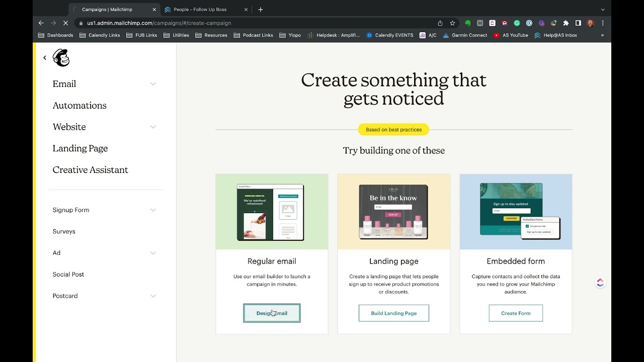The height and width of the screenshot is (362, 644).
Task: Open the Gmail checker extension icon
Action: click(505, 23)
